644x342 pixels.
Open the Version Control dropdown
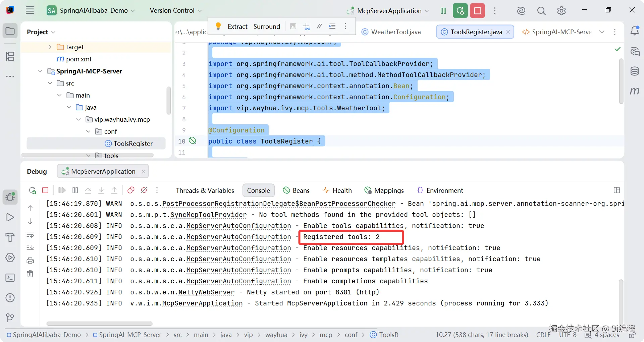tap(176, 10)
